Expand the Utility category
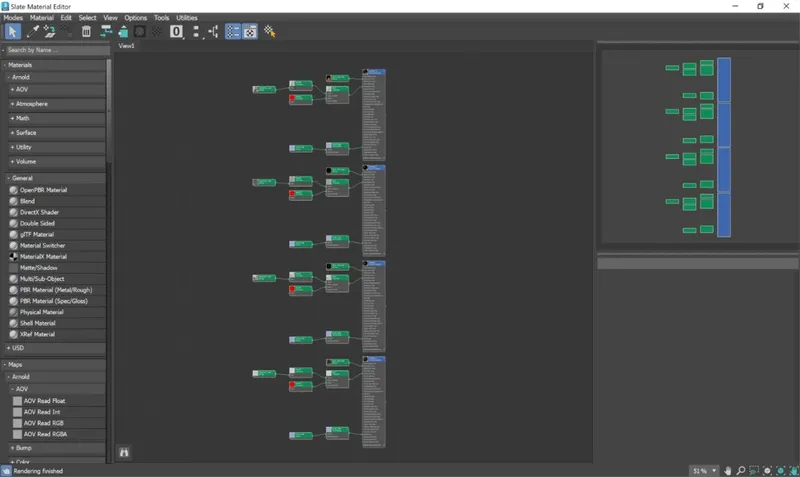 pyautogui.click(x=57, y=147)
